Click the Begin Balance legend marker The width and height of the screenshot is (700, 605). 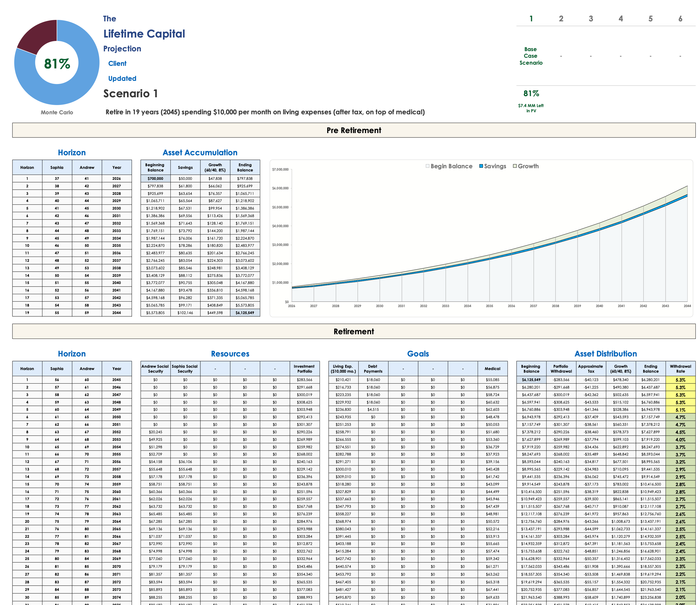pyautogui.click(x=427, y=166)
